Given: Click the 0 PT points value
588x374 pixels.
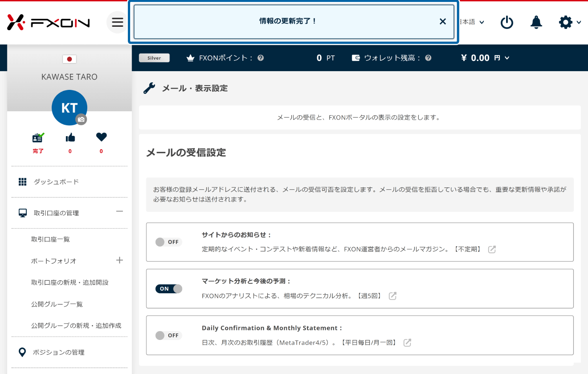Looking at the screenshot, I should (x=326, y=58).
